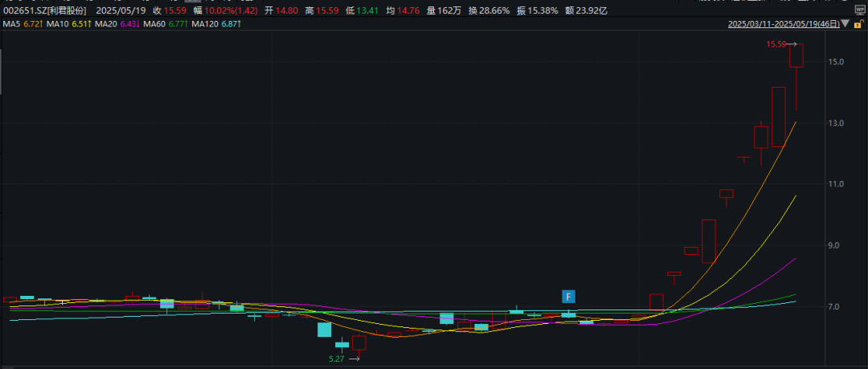Click the 15.0 price axis label
Image resolution: width=868 pixels, height=369 pixels.
837,61
